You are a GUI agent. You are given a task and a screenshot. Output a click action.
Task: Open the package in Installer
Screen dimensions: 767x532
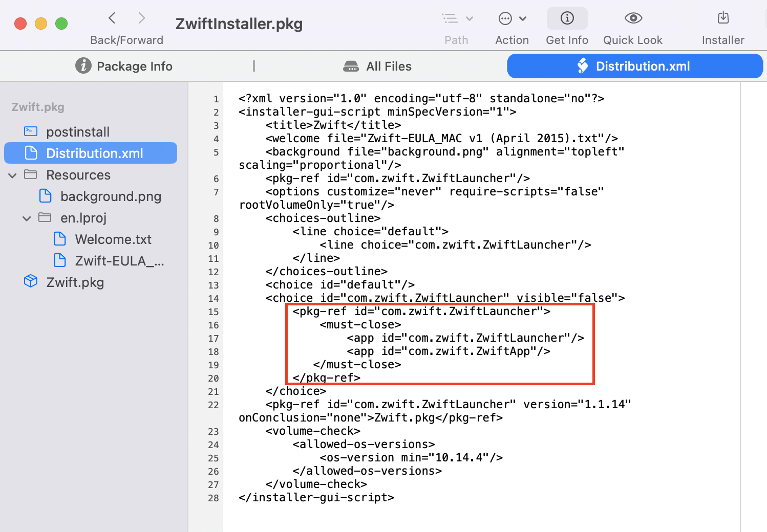pyautogui.click(x=722, y=18)
